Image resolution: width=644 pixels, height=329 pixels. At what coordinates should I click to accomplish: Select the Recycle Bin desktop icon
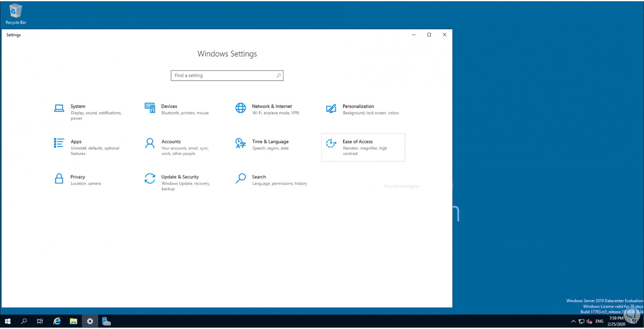click(x=16, y=14)
